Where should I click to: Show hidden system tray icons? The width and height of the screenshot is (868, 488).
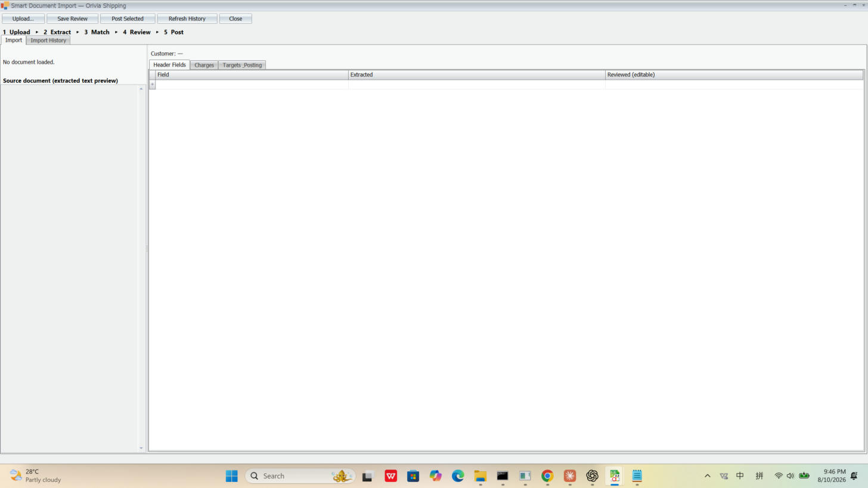pyautogui.click(x=708, y=475)
